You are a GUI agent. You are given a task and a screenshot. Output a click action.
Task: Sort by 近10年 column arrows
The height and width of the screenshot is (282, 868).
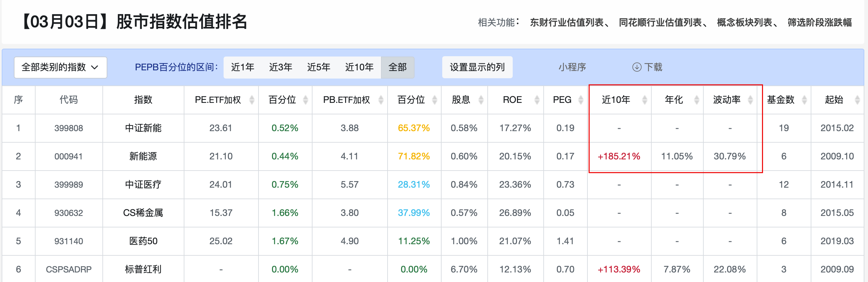click(x=645, y=100)
